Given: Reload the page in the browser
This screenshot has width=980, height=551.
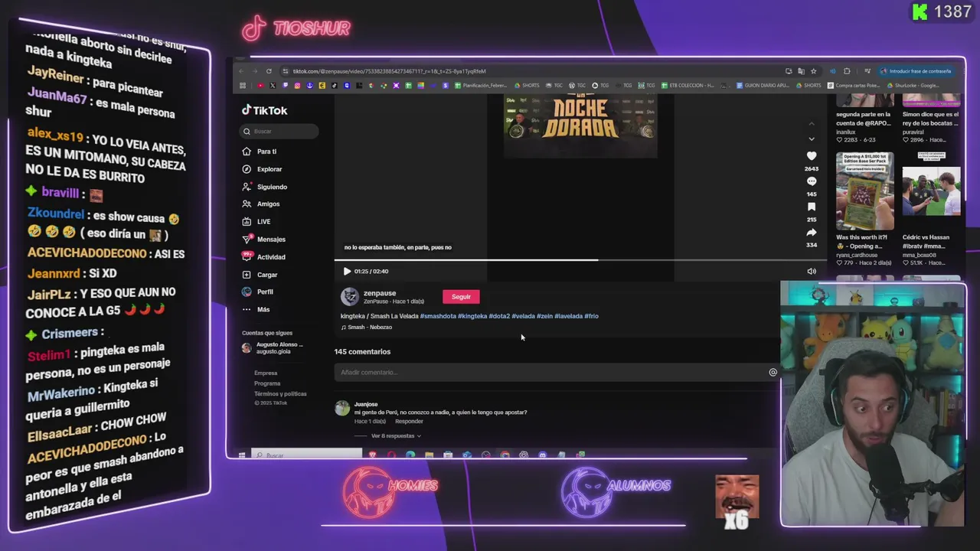Looking at the screenshot, I should tap(269, 71).
